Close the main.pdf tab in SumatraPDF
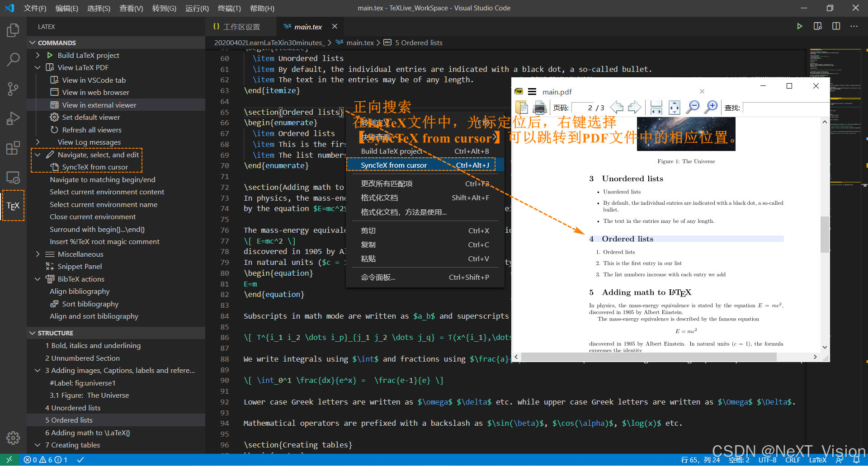The width and height of the screenshot is (868, 466). pos(702,92)
